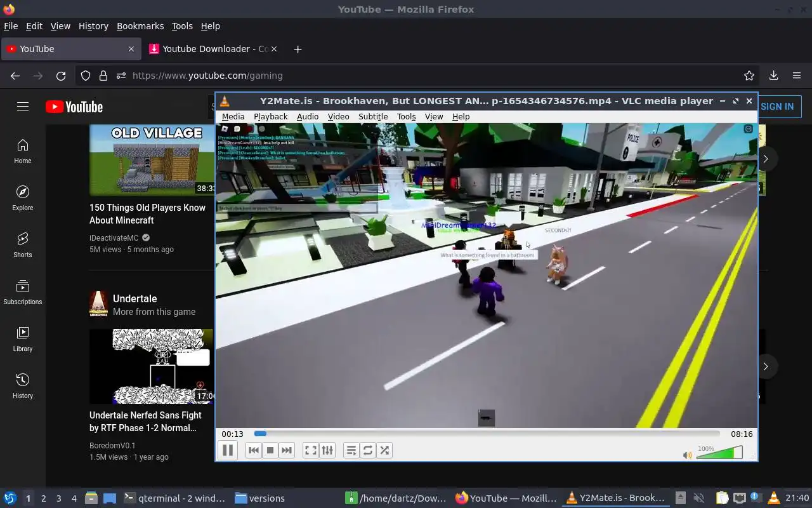This screenshot has width=812, height=508.
Task: Pause the VLC video playback
Action: [228, 450]
